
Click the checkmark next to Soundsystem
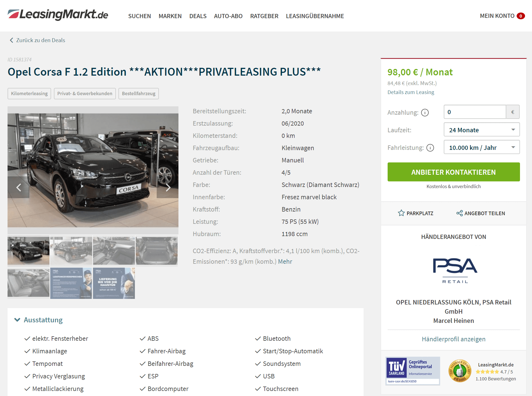258,364
